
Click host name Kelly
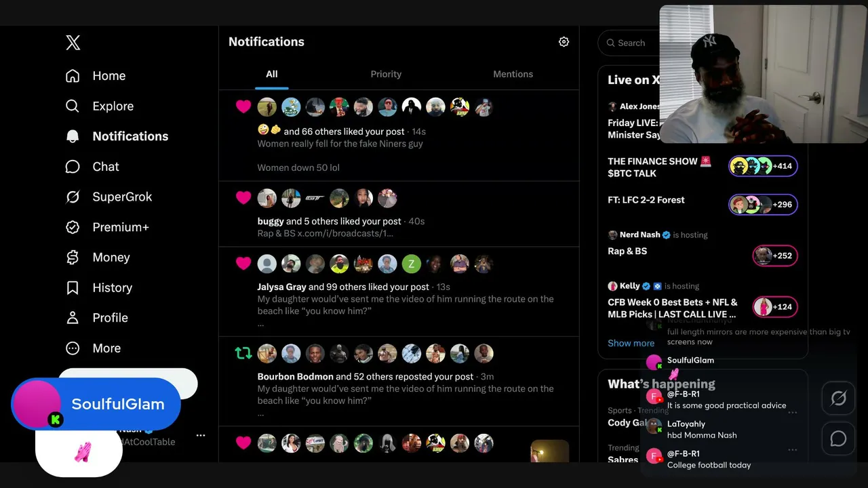(x=630, y=286)
